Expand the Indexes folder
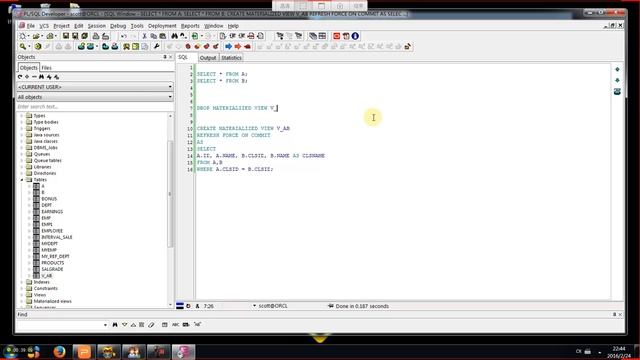Screen dimensions: 640x360 (x=22, y=282)
